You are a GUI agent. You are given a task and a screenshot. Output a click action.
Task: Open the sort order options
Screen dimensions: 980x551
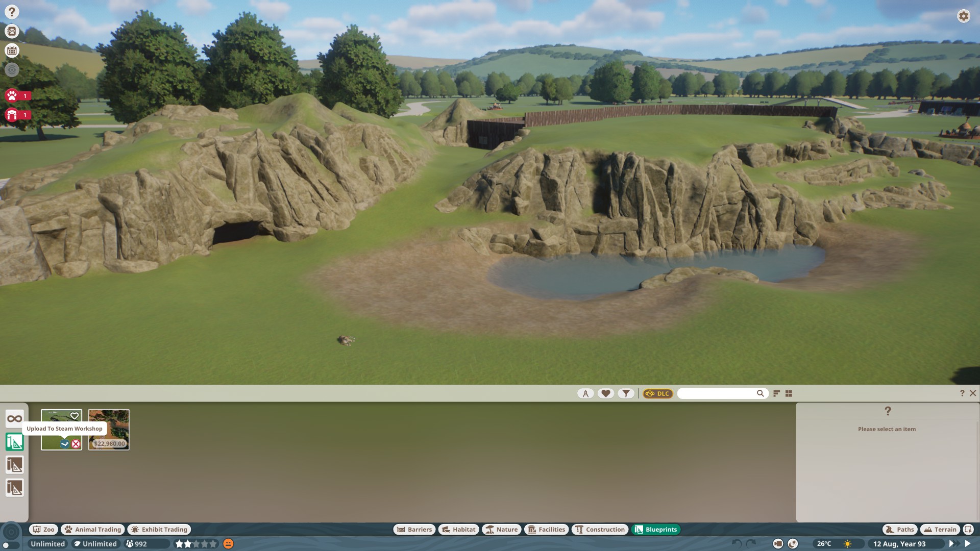[776, 393]
